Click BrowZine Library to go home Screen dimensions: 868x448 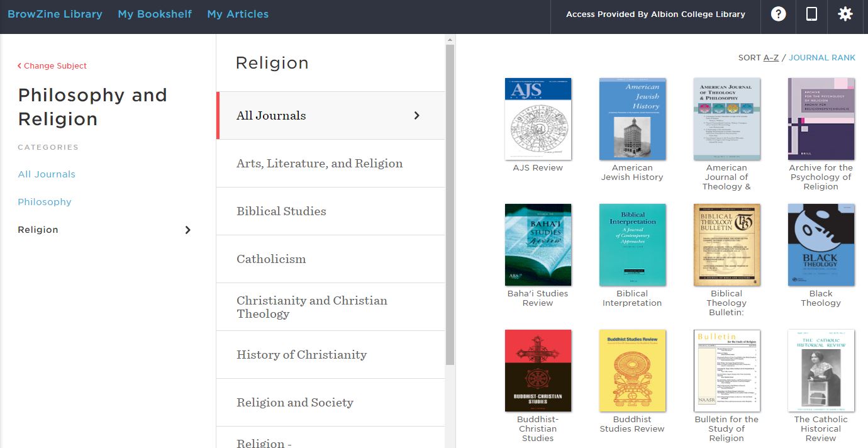pos(55,13)
